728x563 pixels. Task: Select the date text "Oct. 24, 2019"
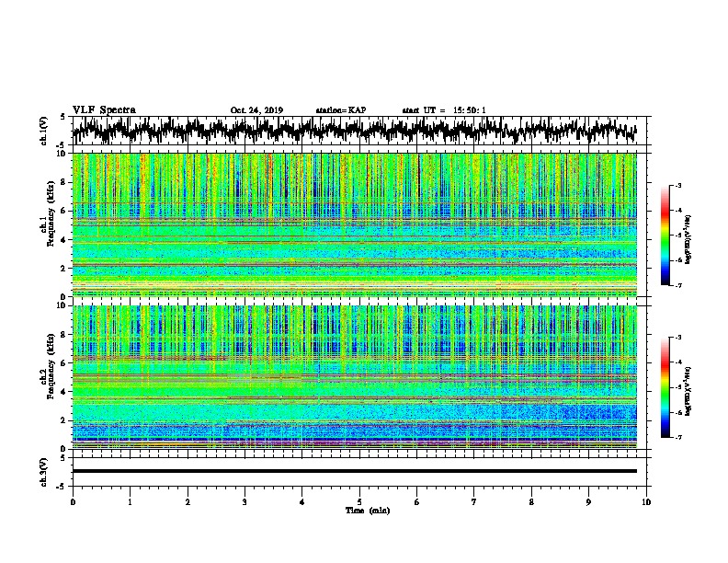tap(256, 110)
